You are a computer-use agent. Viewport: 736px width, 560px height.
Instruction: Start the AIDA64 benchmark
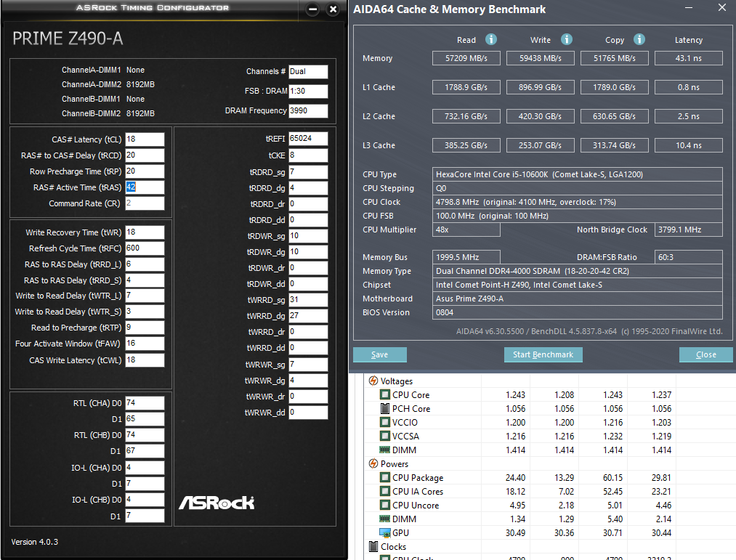point(543,355)
